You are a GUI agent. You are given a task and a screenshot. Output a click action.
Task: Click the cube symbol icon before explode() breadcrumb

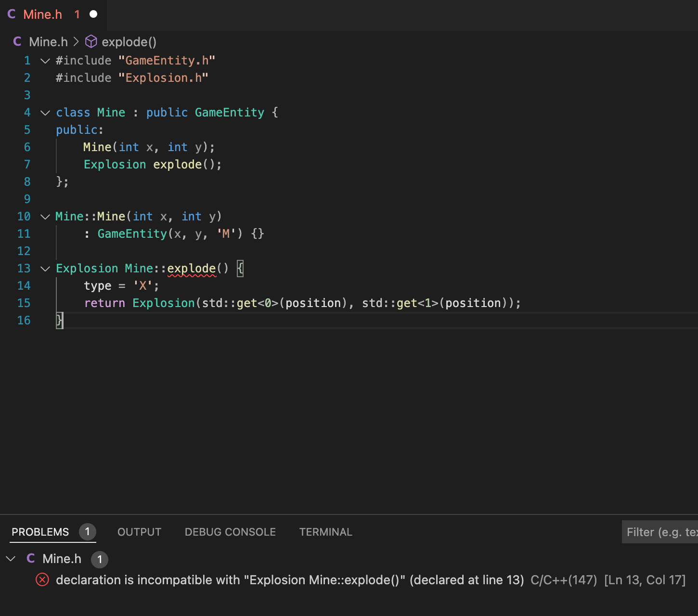[x=90, y=42]
